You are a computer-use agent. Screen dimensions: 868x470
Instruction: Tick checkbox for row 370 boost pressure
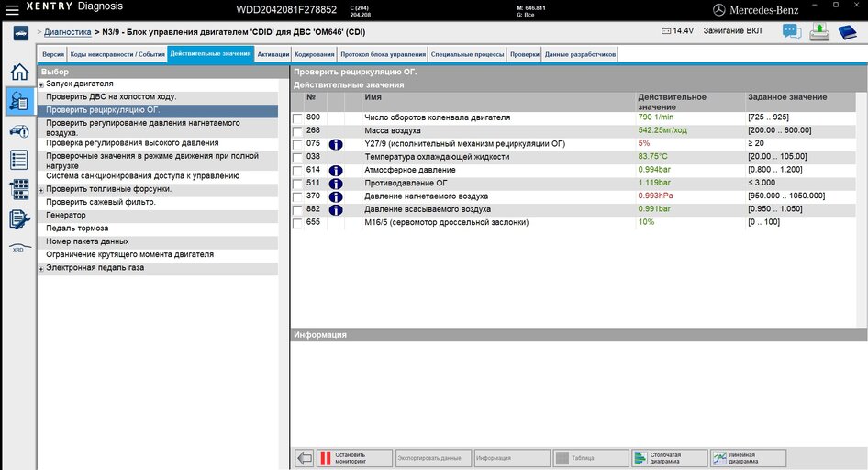pos(298,197)
